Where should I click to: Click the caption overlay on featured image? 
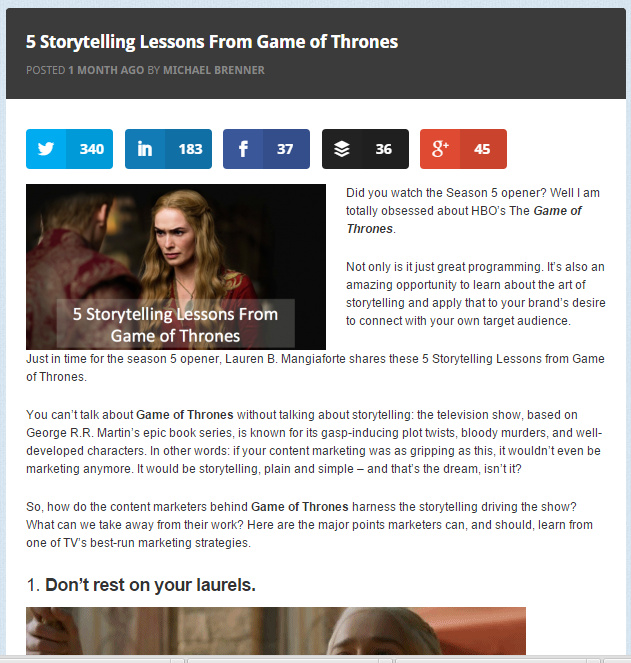[x=176, y=324]
